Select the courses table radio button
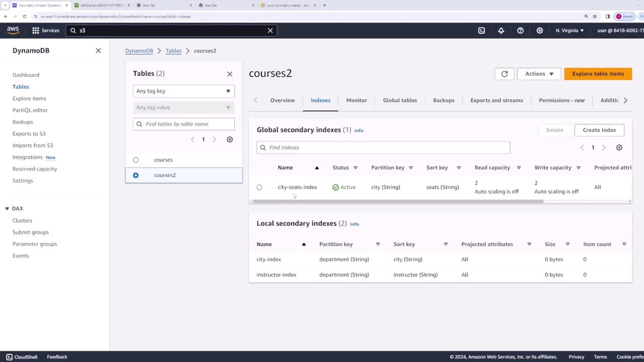644x362 pixels. point(136,160)
